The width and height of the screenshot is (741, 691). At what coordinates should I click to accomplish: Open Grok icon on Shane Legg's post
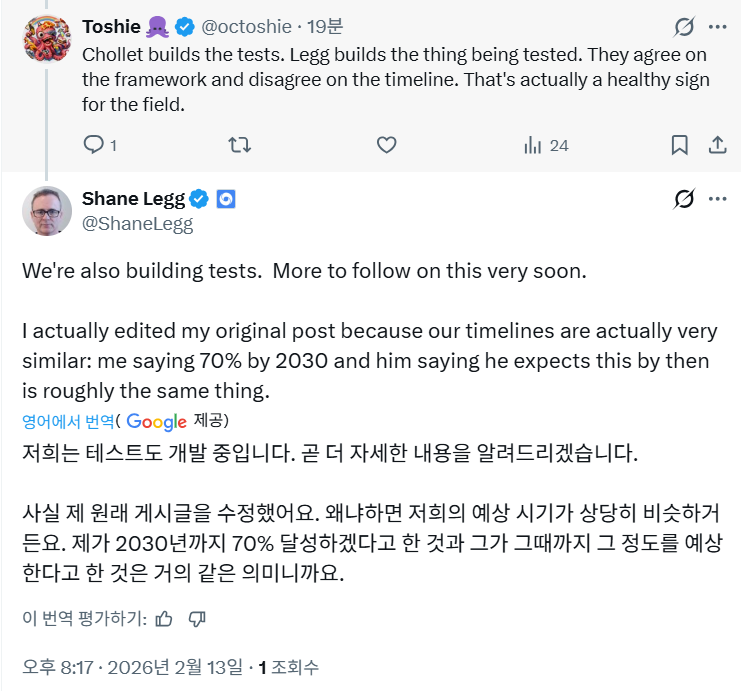(684, 199)
